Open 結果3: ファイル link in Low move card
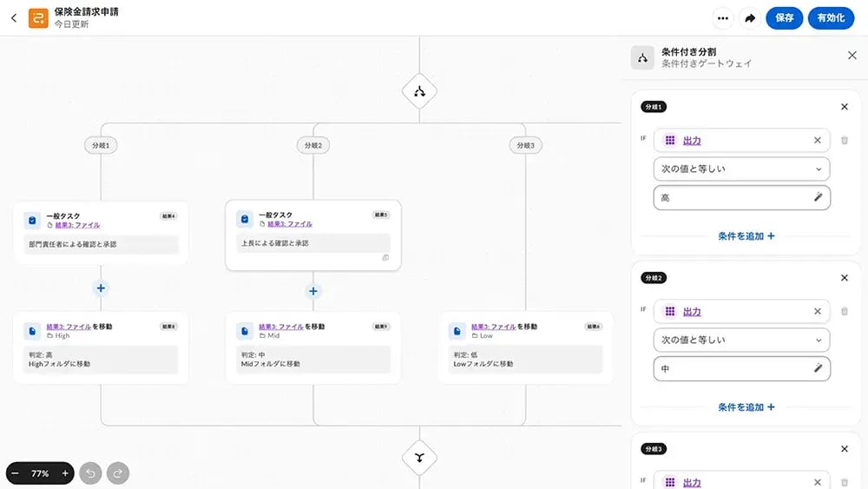868x489 pixels. 494,327
